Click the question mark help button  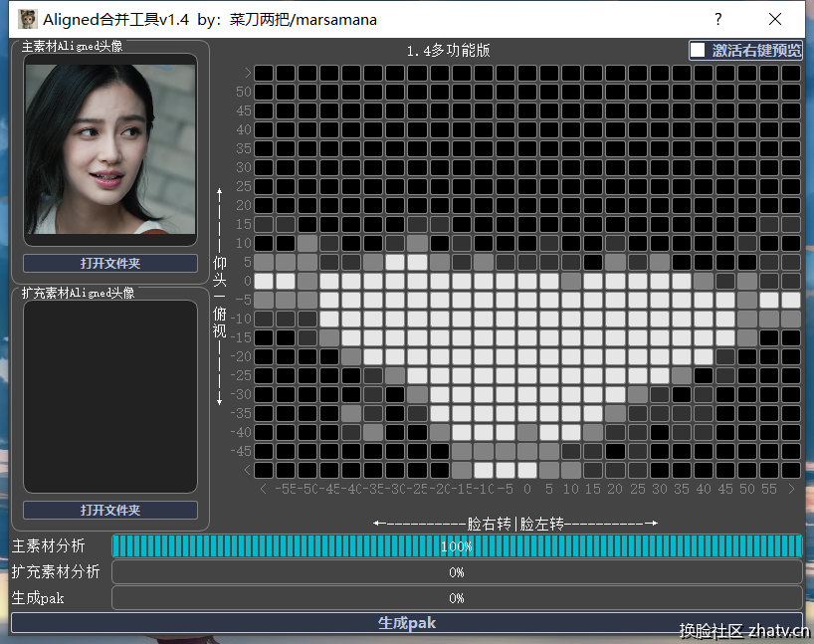[718, 19]
